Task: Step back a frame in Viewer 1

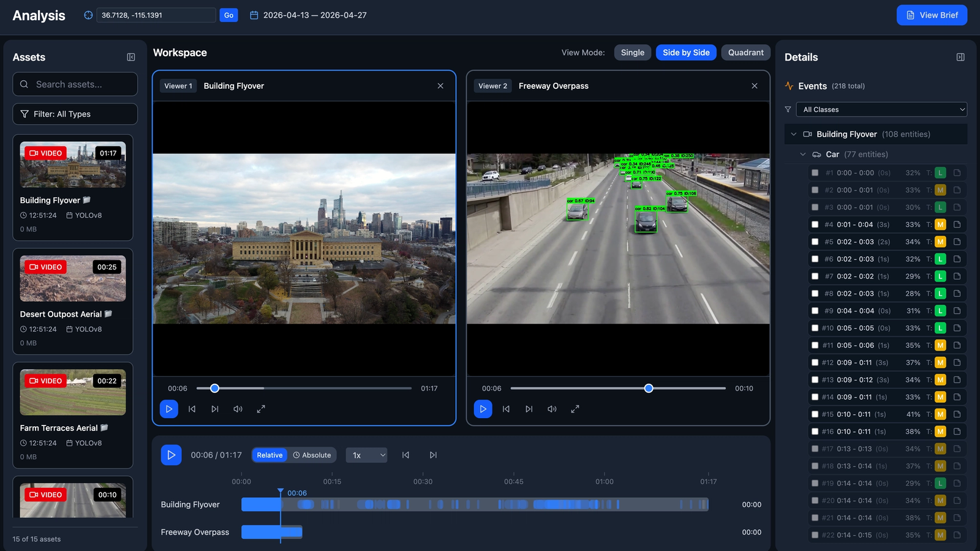Action: click(x=192, y=409)
